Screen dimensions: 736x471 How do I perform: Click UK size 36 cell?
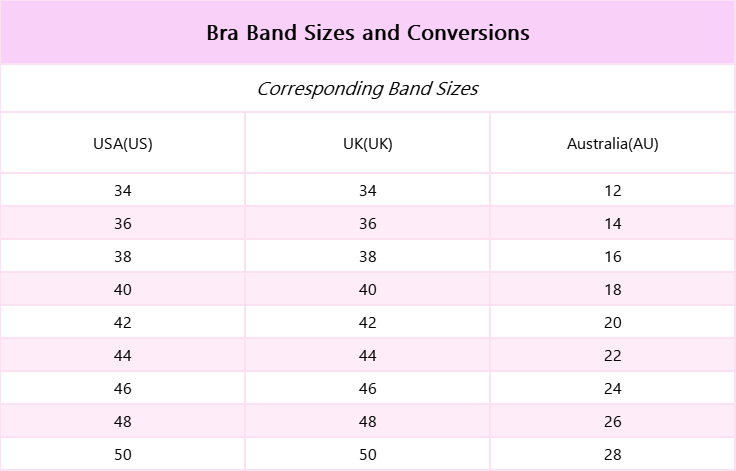click(368, 224)
